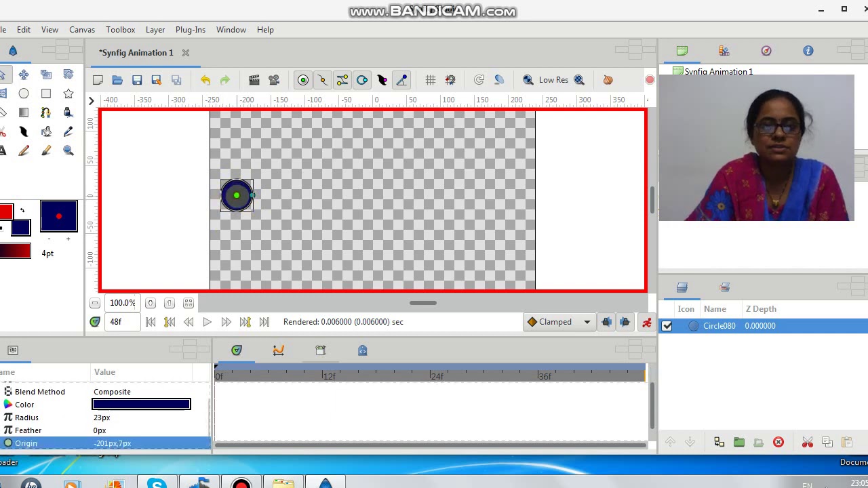Click the red outline color swatch
This screenshot has width=868, height=488.
6,212
